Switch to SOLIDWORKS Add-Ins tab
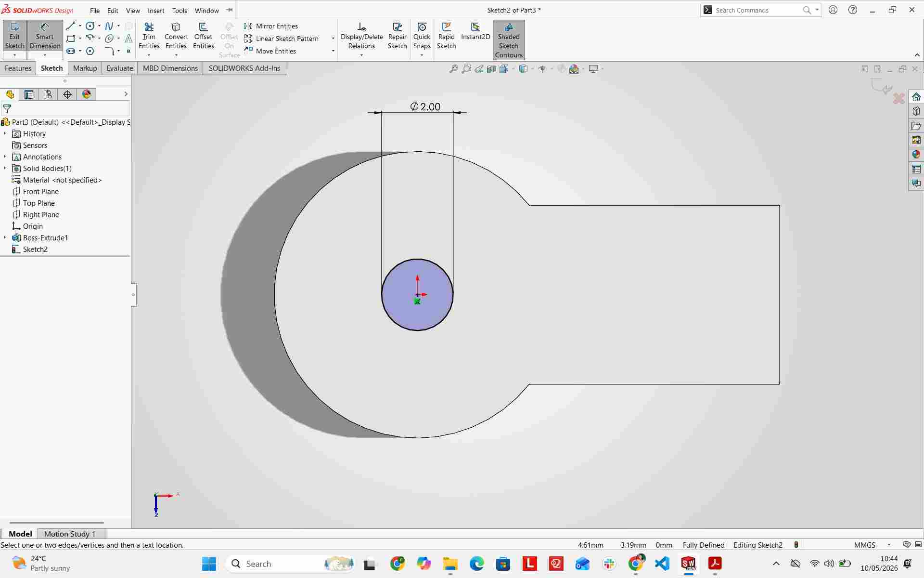Image resolution: width=924 pixels, height=578 pixels. pyautogui.click(x=244, y=68)
